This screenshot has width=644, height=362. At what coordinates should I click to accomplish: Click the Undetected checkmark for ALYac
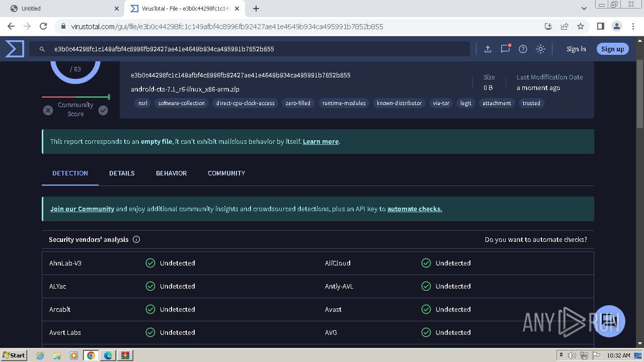point(150,286)
